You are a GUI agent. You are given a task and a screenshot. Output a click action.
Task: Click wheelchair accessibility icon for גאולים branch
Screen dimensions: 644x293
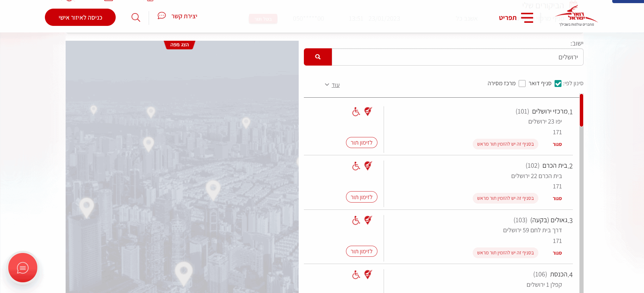(356, 221)
